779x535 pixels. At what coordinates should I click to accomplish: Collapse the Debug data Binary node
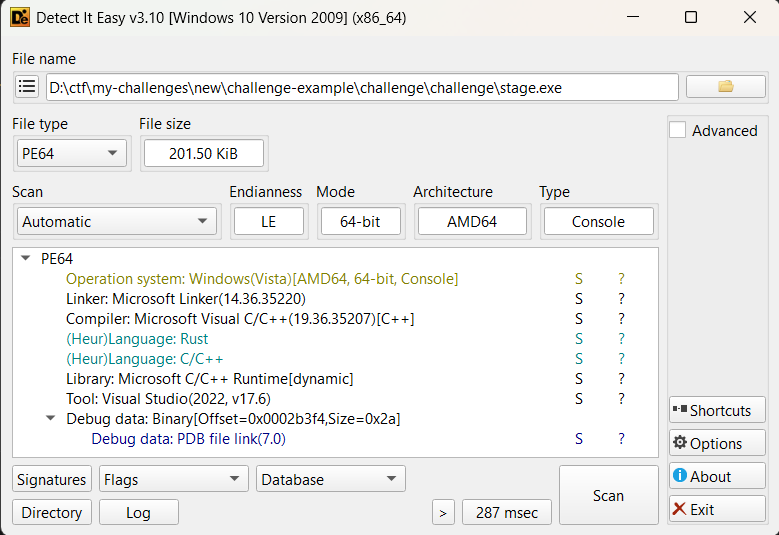coord(51,418)
